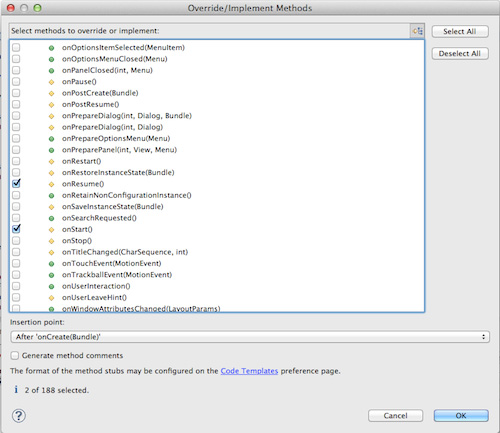Click the info icon next to '2 of 188 selected'
This screenshot has width=500, height=433.
coord(16,389)
